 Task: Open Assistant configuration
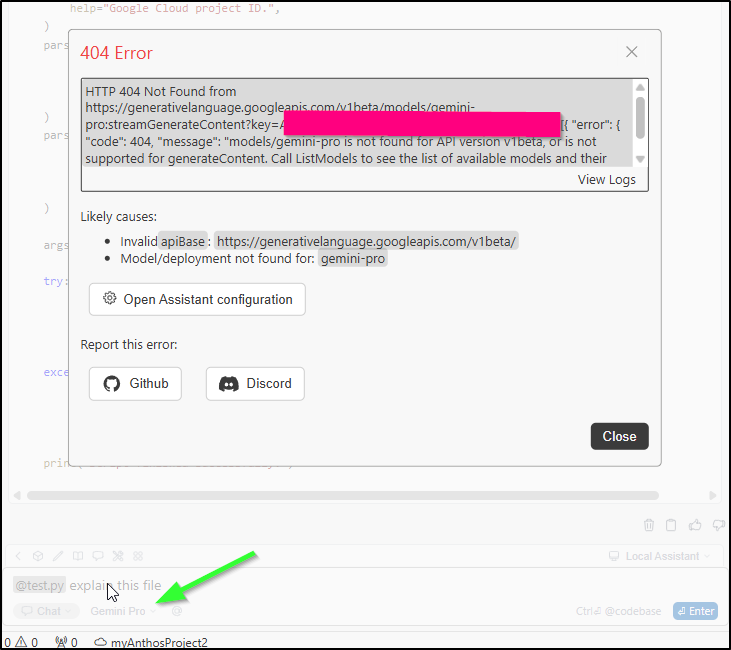pos(197,299)
